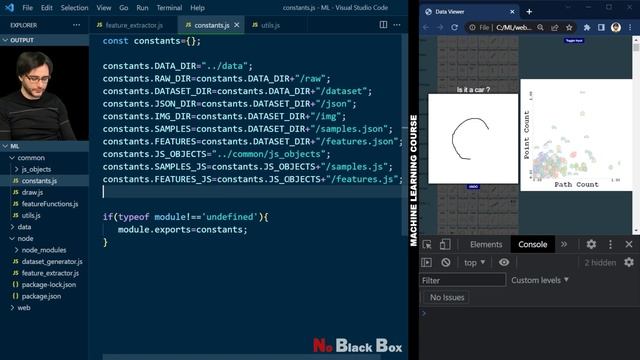Toggle browser side panel
This screenshot has height=360, width=640.
(x=601, y=27)
